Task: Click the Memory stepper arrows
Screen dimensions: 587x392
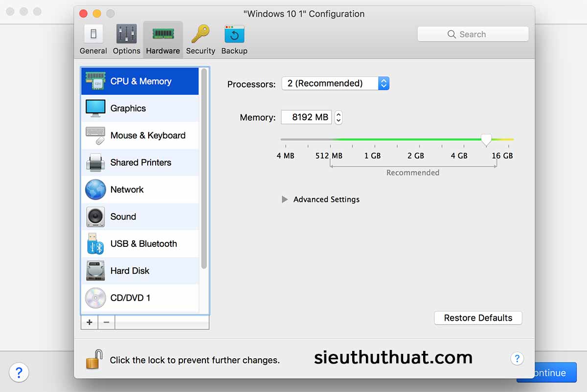Action: click(x=339, y=117)
